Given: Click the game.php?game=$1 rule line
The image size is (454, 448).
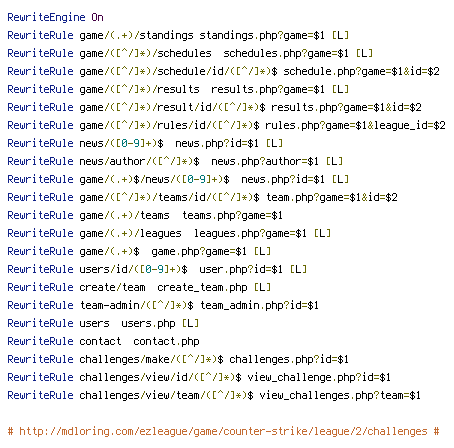Looking at the screenshot, I should (x=139, y=251).
